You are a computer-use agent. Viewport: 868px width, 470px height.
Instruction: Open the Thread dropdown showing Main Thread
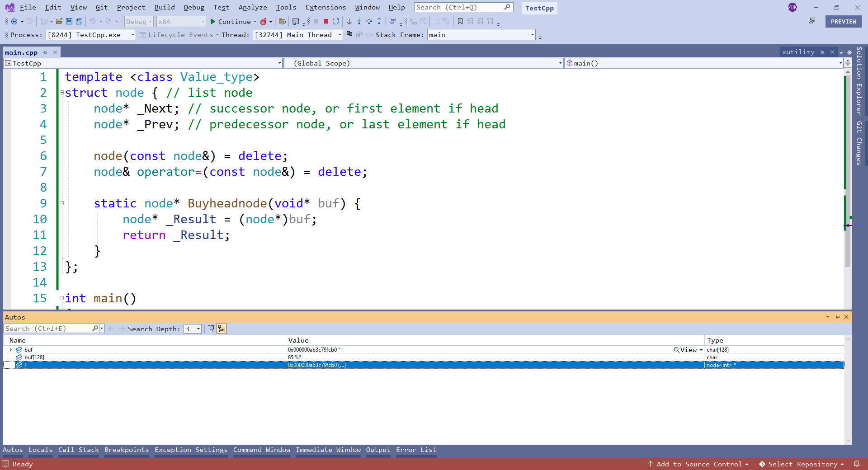298,35
